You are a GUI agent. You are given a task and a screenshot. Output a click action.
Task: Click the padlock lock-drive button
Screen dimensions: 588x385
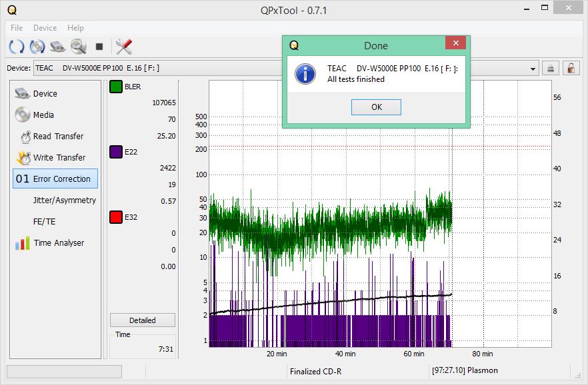[x=571, y=68]
